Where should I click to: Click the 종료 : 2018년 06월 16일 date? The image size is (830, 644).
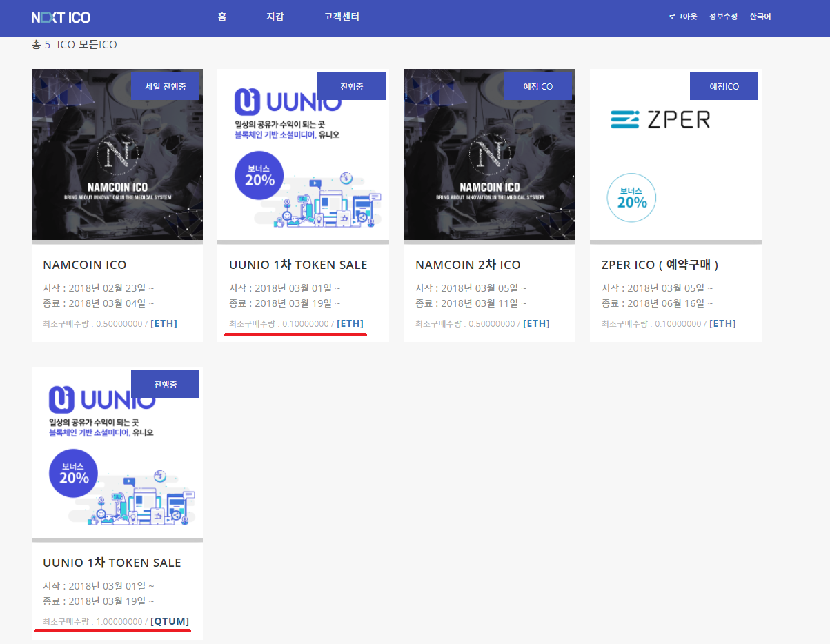(658, 303)
